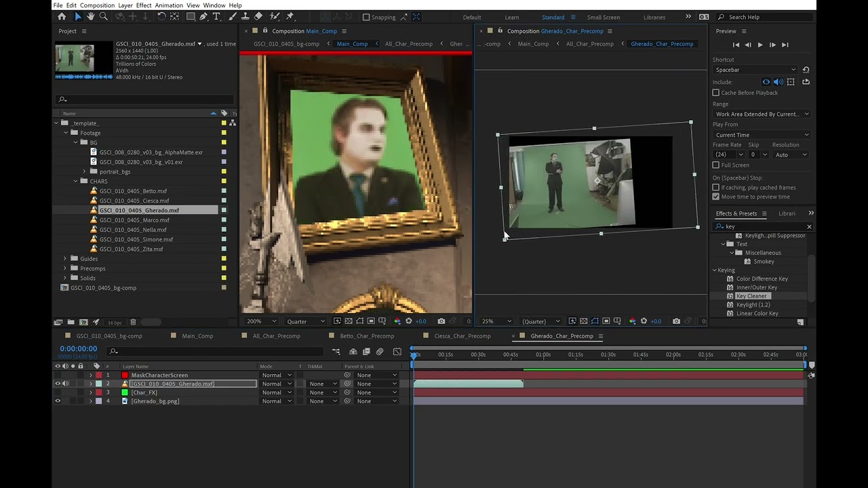
Task: Collapse the CHARS folder
Action: [x=76, y=182]
